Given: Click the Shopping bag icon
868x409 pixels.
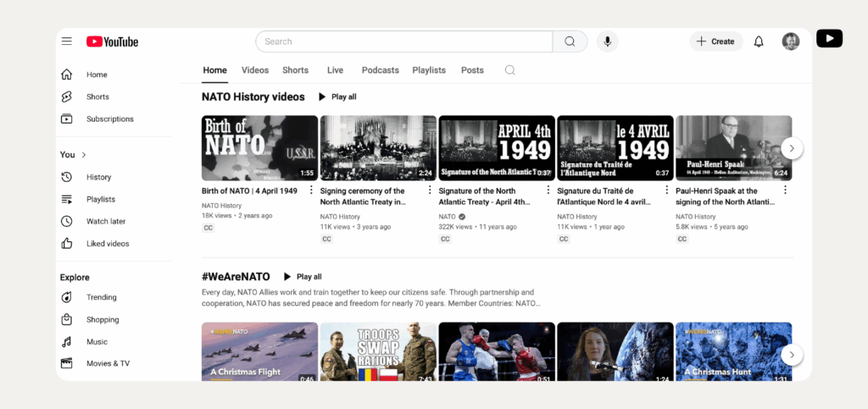Looking at the screenshot, I should [66, 319].
